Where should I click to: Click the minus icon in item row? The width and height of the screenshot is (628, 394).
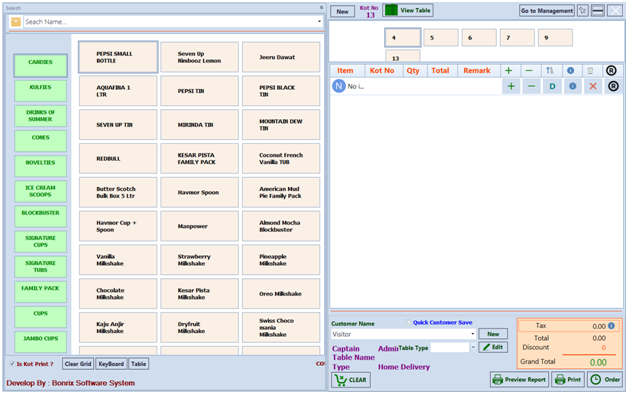531,86
